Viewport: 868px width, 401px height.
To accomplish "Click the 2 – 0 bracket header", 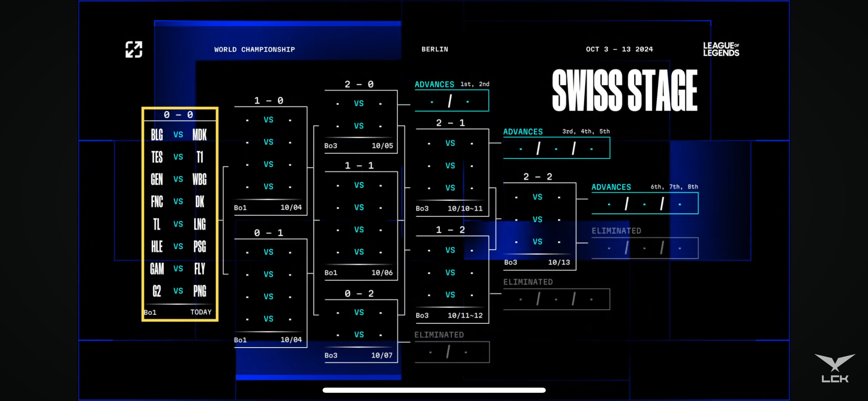I will (359, 84).
